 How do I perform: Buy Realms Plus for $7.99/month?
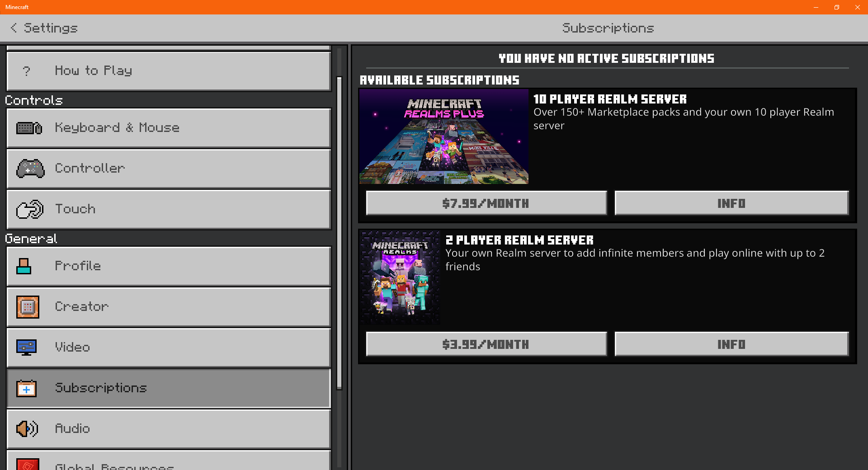click(486, 203)
